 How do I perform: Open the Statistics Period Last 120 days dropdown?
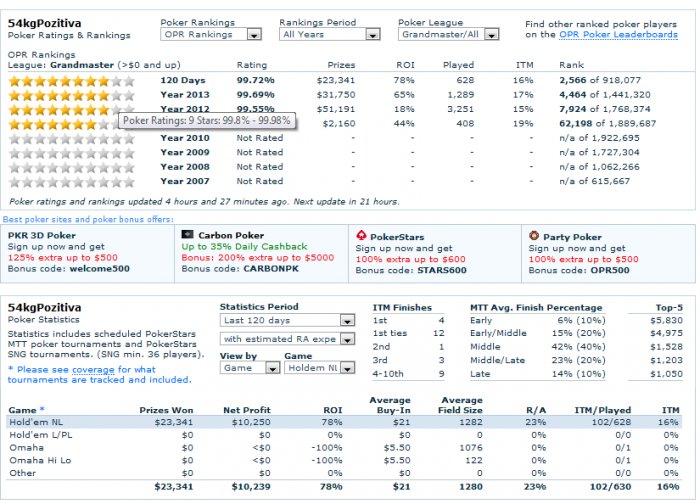(x=287, y=320)
